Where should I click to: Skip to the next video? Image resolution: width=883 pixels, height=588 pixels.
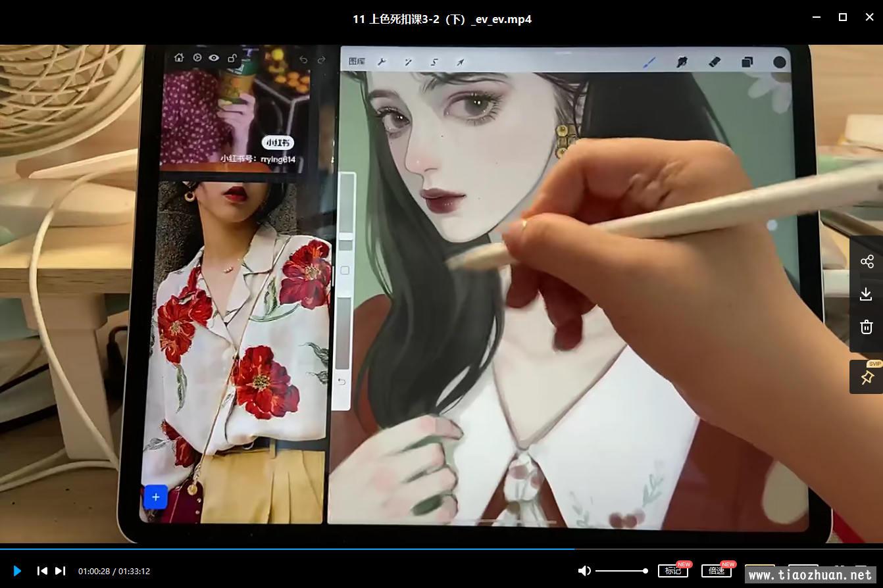[60, 571]
